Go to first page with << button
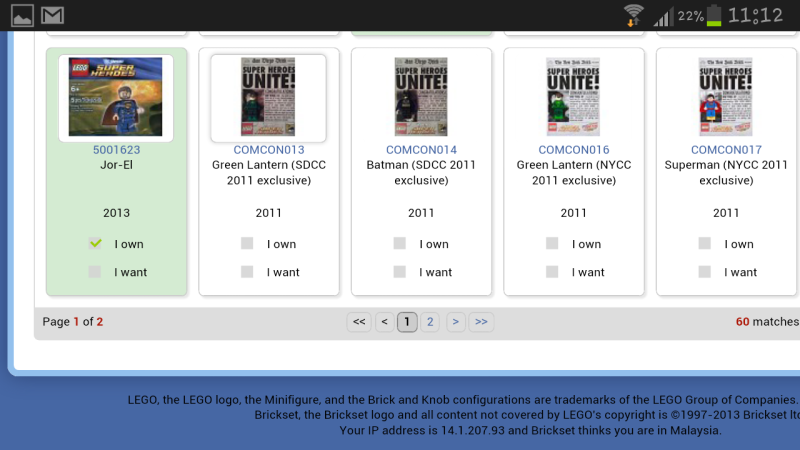This screenshot has height=450, width=800. click(x=359, y=322)
